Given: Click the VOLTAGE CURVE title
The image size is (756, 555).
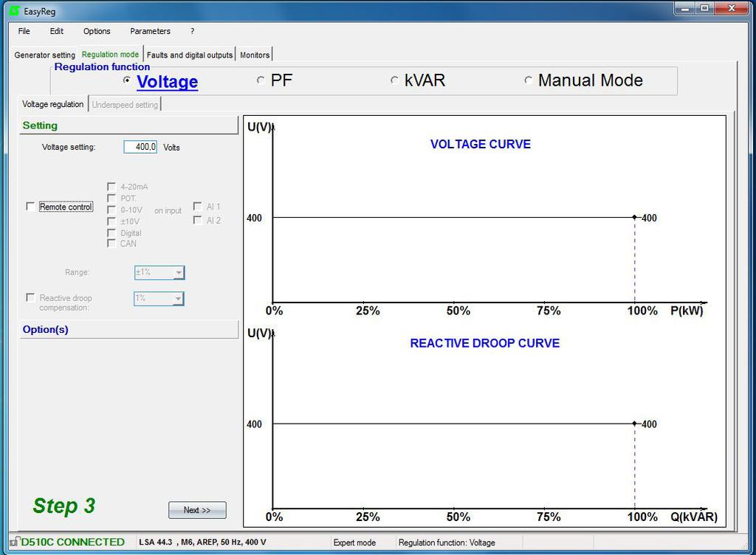Looking at the screenshot, I should [480, 144].
